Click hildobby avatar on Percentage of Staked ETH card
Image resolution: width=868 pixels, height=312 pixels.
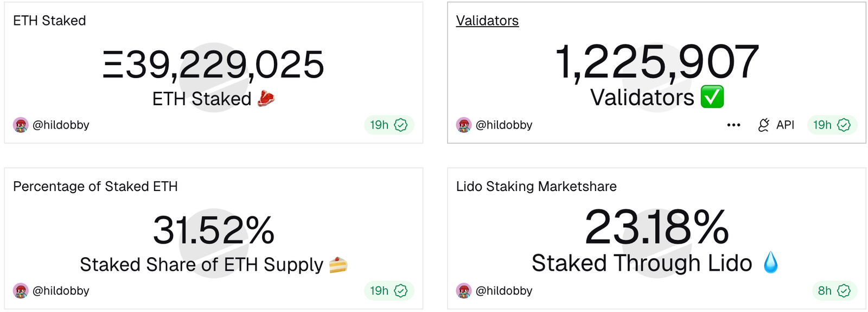[21, 291]
